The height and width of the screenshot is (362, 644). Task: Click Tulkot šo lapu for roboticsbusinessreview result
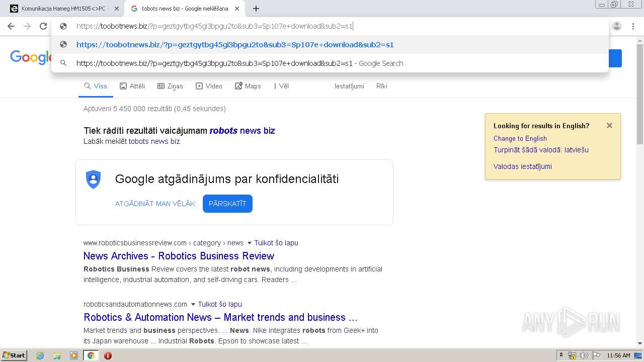(276, 243)
